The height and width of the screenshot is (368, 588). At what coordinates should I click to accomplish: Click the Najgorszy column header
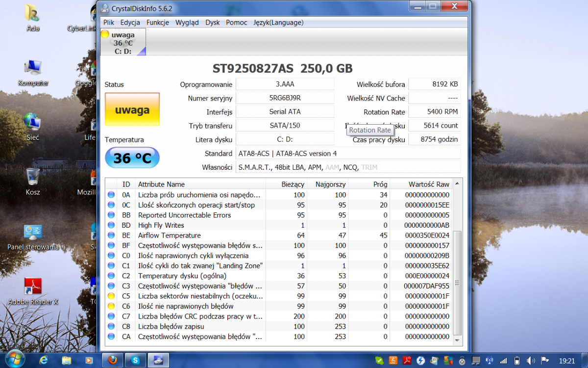pyautogui.click(x=328, y=184)
